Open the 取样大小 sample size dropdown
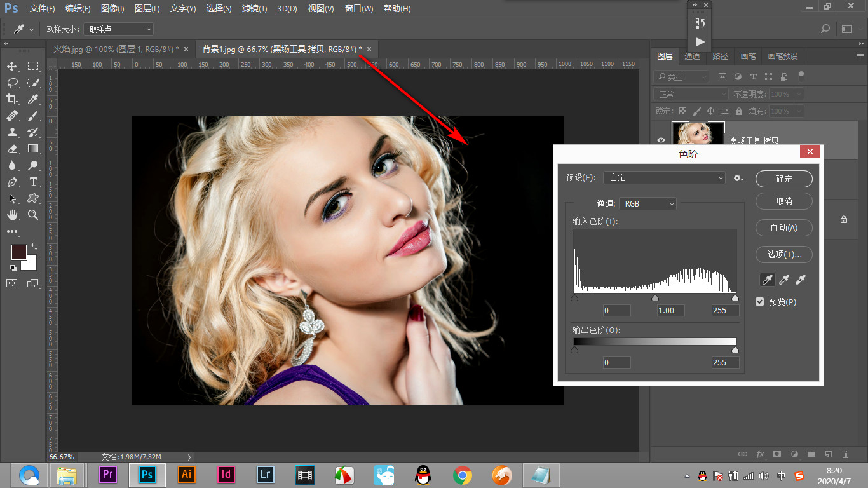 pos(119,29)
